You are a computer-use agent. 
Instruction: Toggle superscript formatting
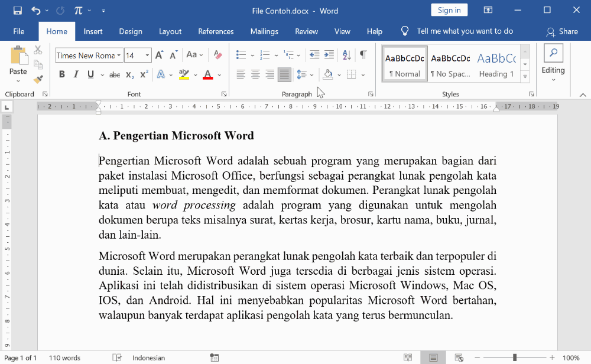pos(144,74)
